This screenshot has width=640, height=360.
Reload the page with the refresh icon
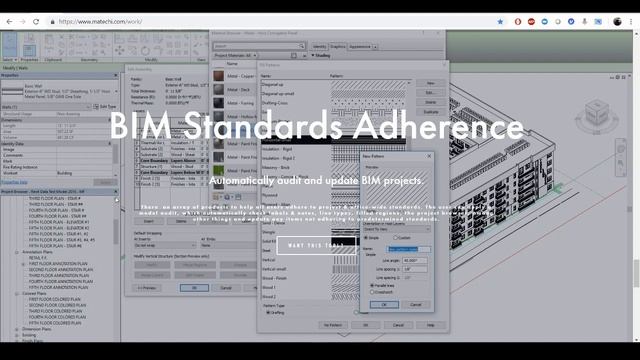[x=36, y=22]
